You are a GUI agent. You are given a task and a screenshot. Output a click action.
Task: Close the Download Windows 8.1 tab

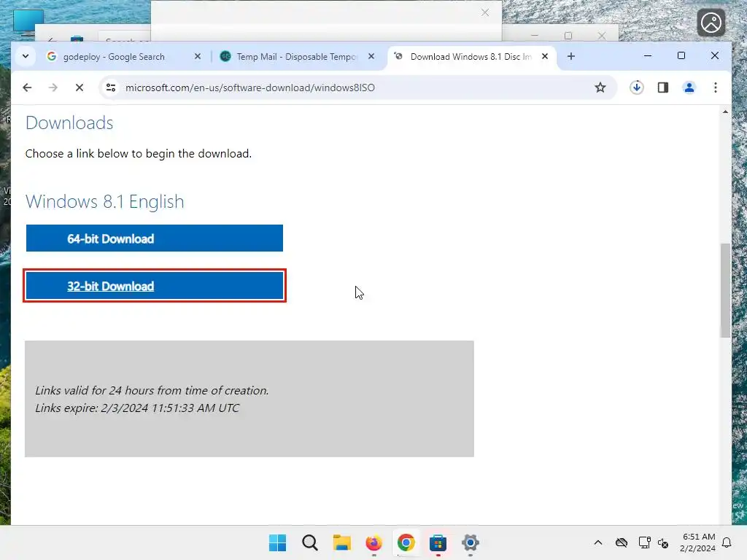(545, 56)
